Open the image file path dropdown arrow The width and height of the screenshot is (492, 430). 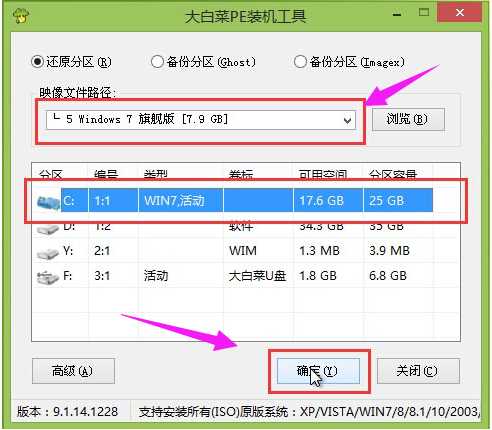coord(348,120)
